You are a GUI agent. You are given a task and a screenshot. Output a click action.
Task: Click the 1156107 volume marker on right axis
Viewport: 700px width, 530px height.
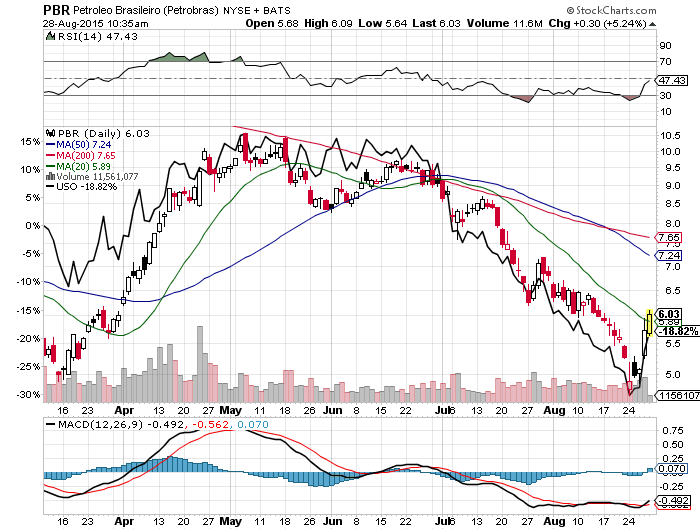(x=679, y=395)
